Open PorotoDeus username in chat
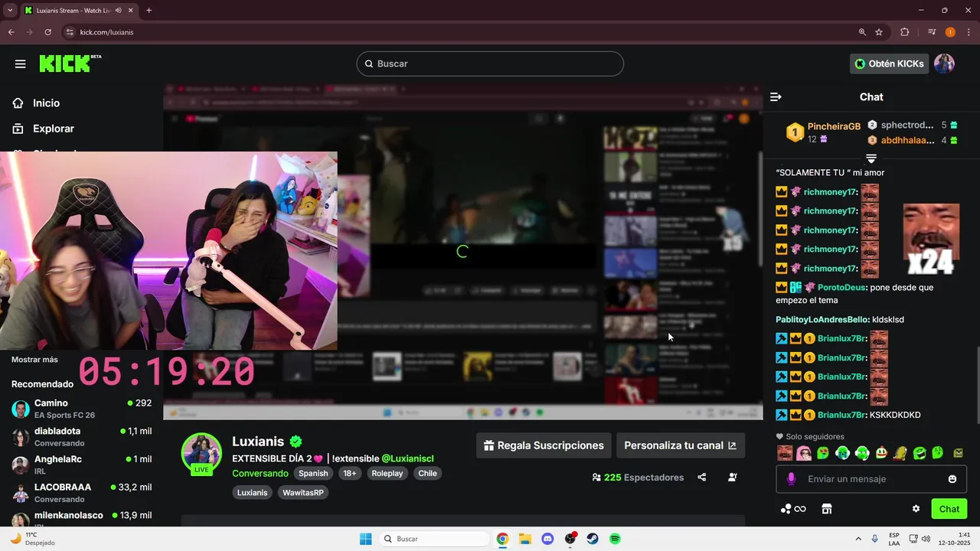 tap(841, 287)
